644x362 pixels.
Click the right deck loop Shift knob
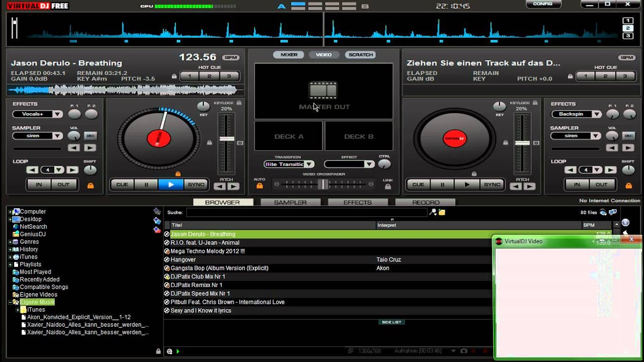[x=628, y=170]
